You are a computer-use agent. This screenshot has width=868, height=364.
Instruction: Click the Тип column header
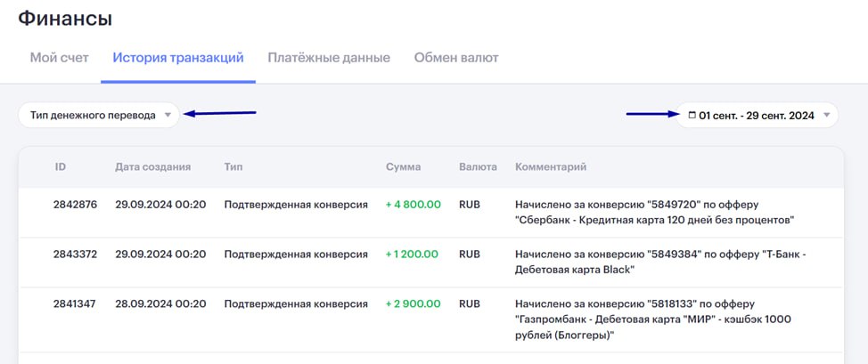233,166
